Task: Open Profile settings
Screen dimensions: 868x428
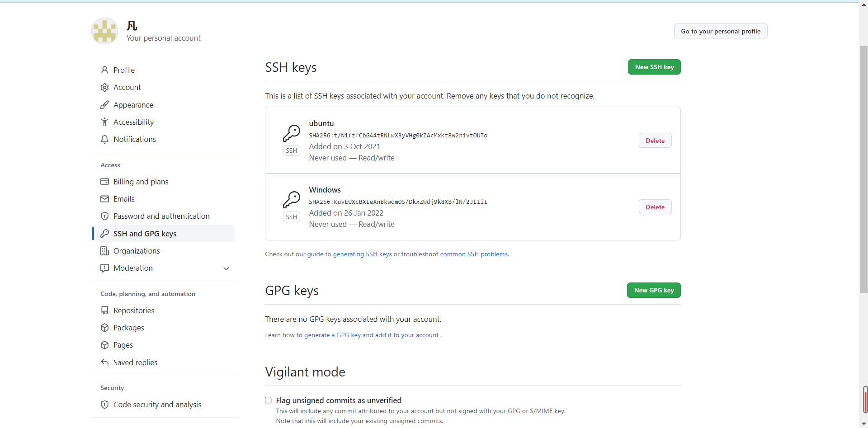Action: 165,70
